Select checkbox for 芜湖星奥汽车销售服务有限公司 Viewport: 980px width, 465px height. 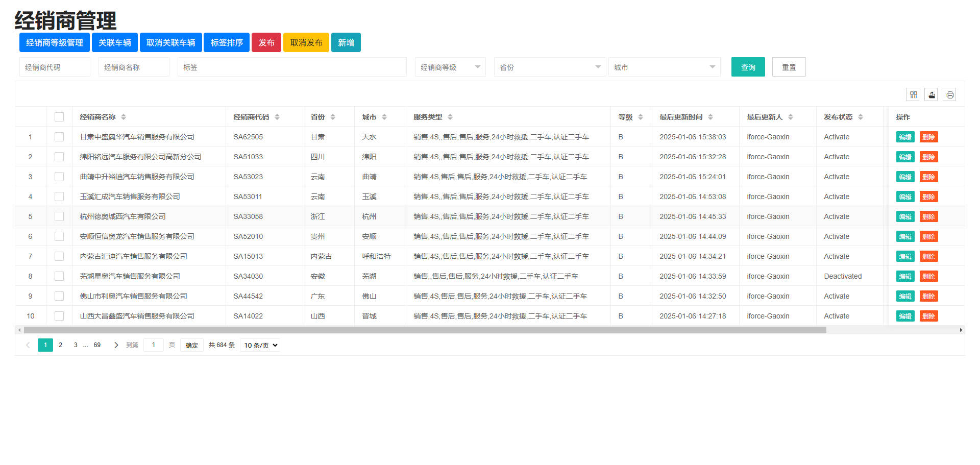(59, 276)
